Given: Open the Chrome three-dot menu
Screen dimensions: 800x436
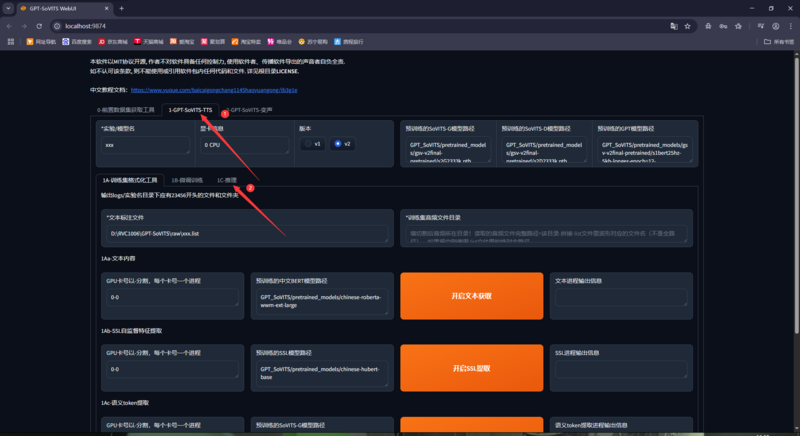Looking at the screenshot, I should click(x=790, y=26).
